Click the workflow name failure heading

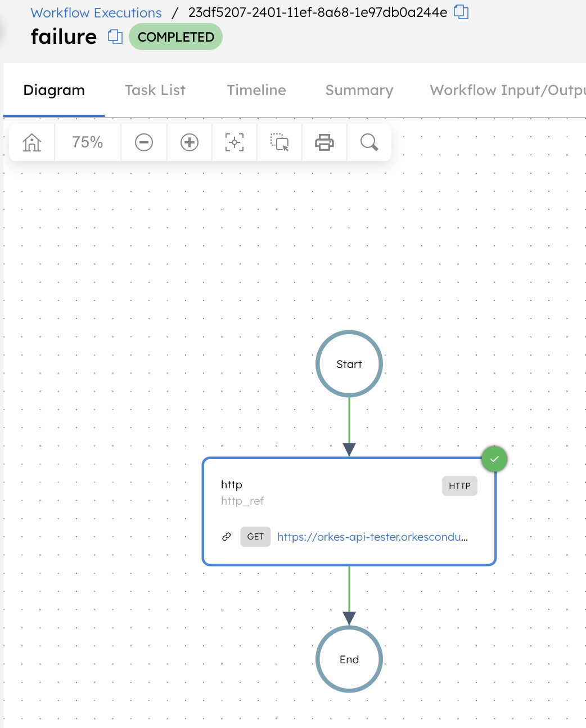click(x=64, y=37)
